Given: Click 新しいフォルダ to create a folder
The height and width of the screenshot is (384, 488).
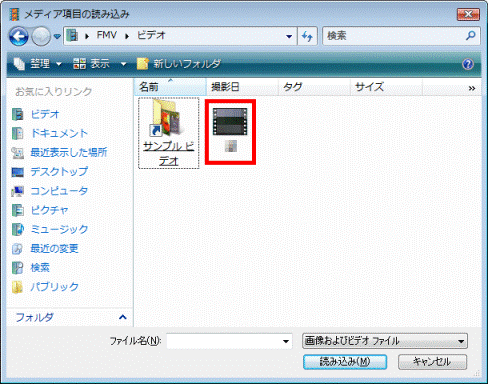Looking at the screenshot, I should point(179,63).
